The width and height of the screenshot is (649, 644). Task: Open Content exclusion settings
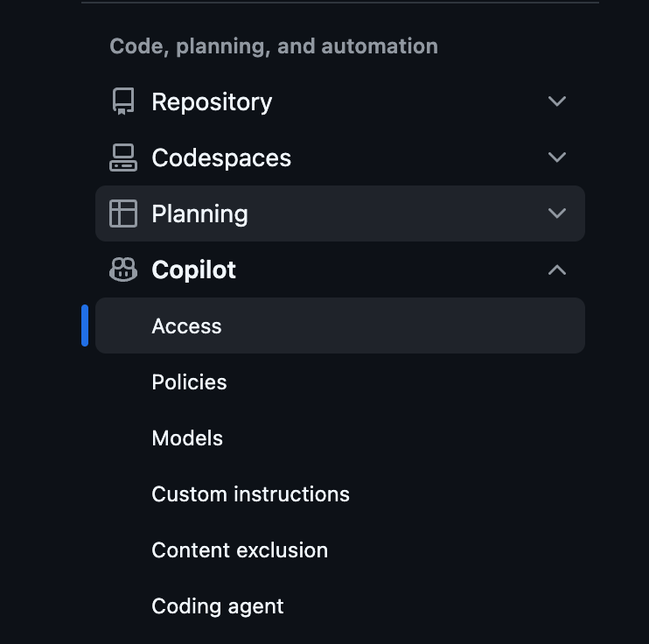coord(240,550)
